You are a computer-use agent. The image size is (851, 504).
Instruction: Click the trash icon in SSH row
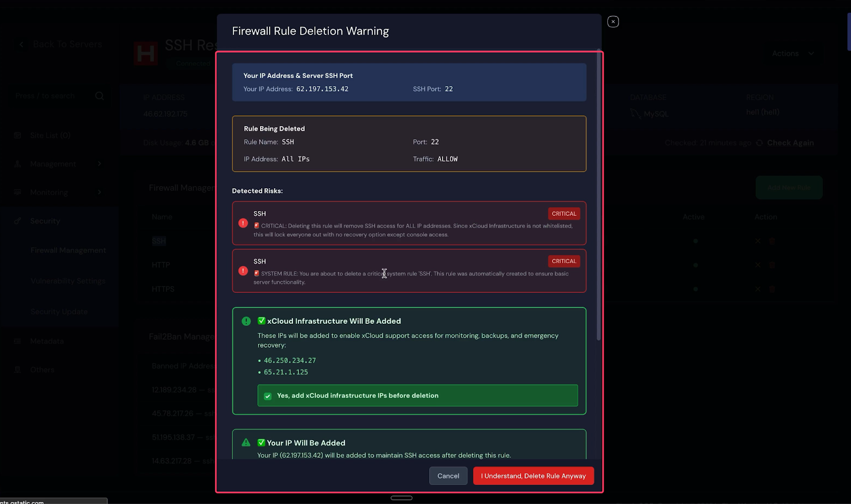click(772, 241)
